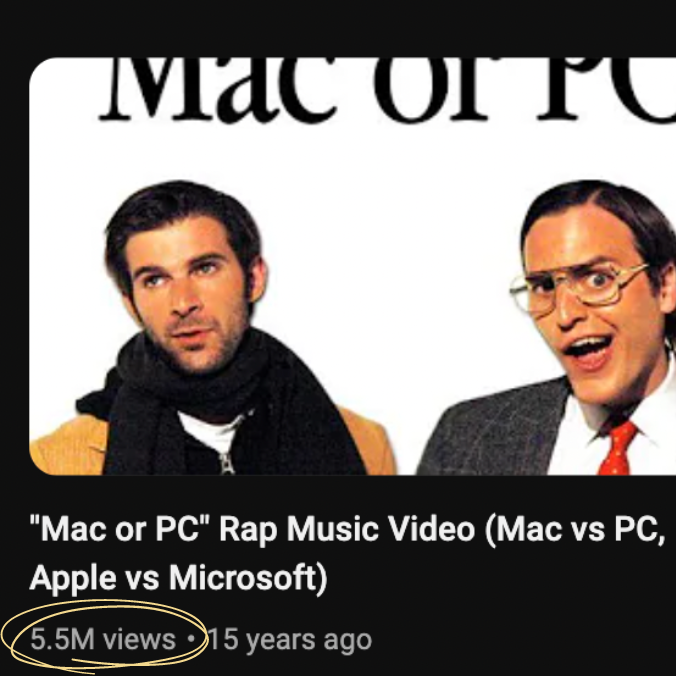Click the "Apple vs Microsoft)" title line
This screenshot has height=676, width=676.
click(178, 578)
